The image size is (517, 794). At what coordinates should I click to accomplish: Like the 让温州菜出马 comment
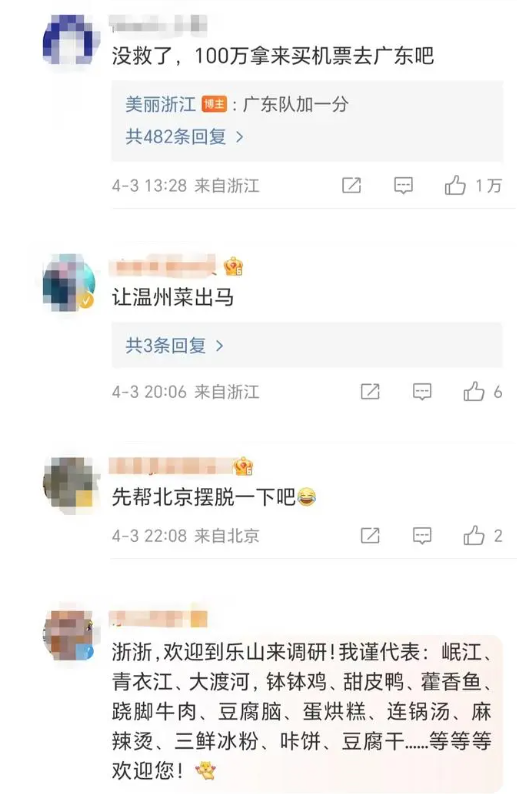pos(474,391)
